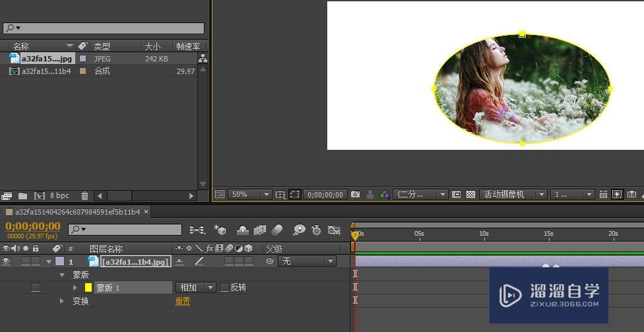Toggle 3D layer switch box on layer 1
Image resolution: width=644 pixels, height=332 pixels.
(x=249, y=261)
